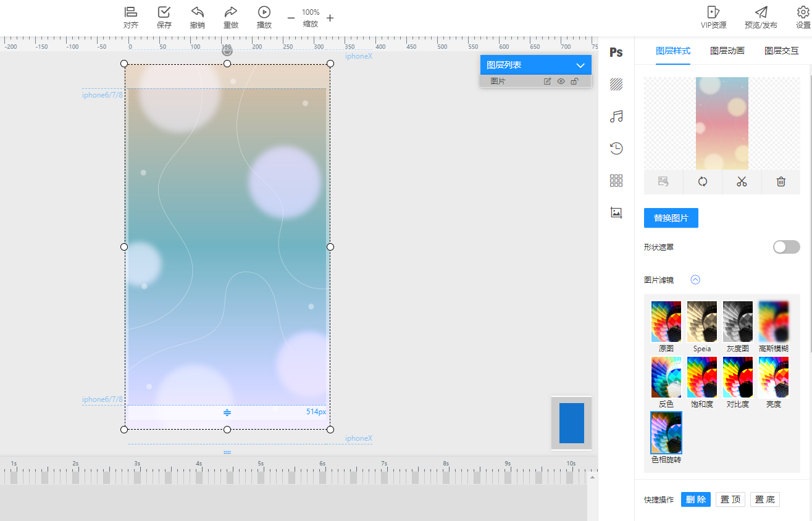Click the rotate refresh icon under preview
Image resolution: width=812 pixels, height=521 pixels.
pos(702,181)
